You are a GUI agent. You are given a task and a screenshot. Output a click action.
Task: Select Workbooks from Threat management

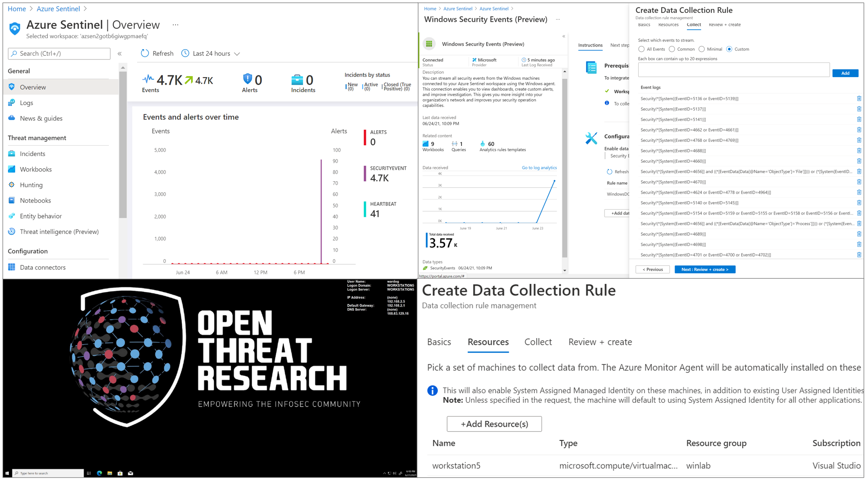[x=35, y=169]
